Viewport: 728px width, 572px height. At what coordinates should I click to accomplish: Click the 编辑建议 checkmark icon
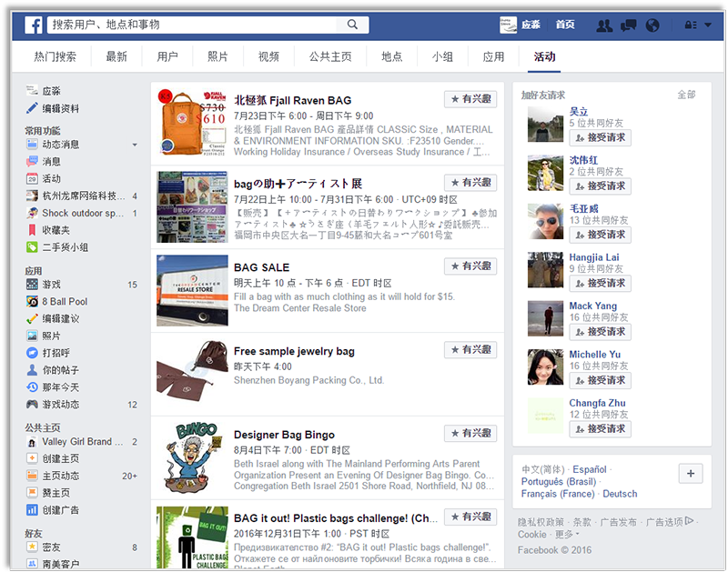click(32, 318)
